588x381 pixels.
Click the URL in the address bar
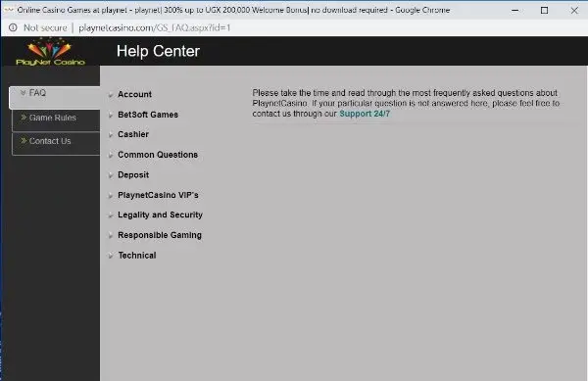click(155, 27)
